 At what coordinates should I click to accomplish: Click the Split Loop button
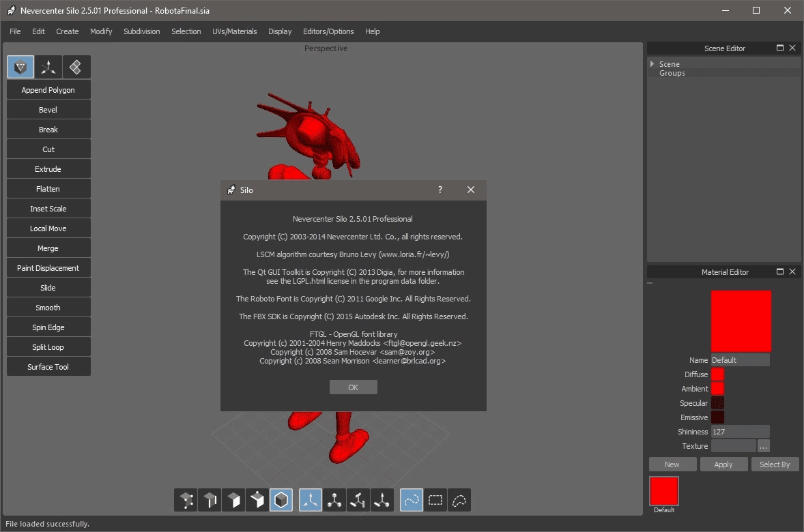(x=48, y=347)
